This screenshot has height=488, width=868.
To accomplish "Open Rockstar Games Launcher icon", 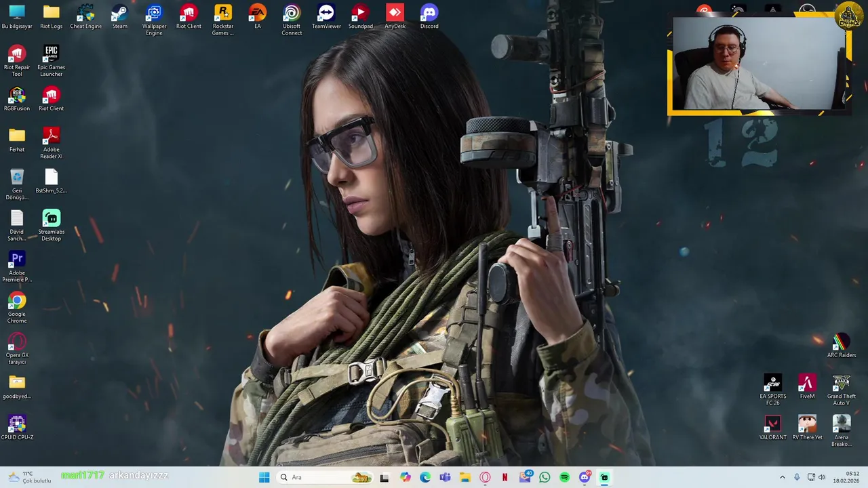I will click(x=222, y=20).
